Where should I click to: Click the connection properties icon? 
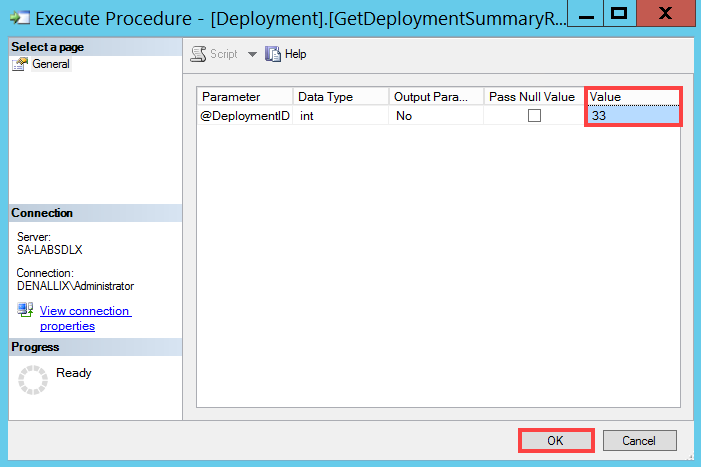pos(26,311)
